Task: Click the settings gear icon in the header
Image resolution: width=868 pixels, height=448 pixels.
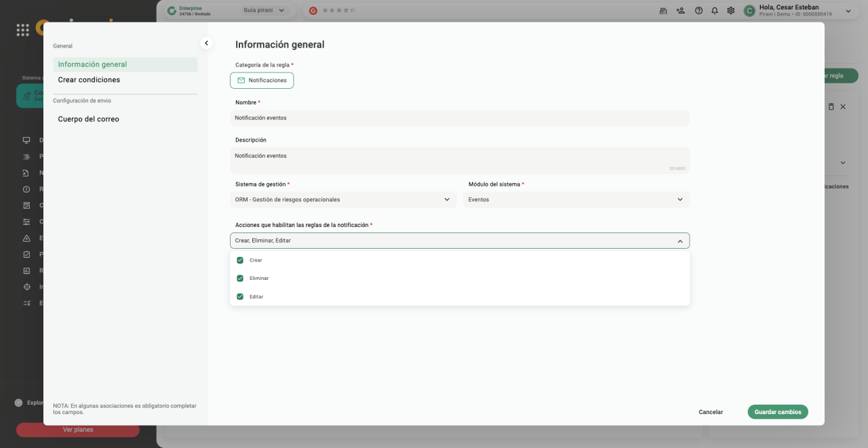Action: tap(730, 11)
